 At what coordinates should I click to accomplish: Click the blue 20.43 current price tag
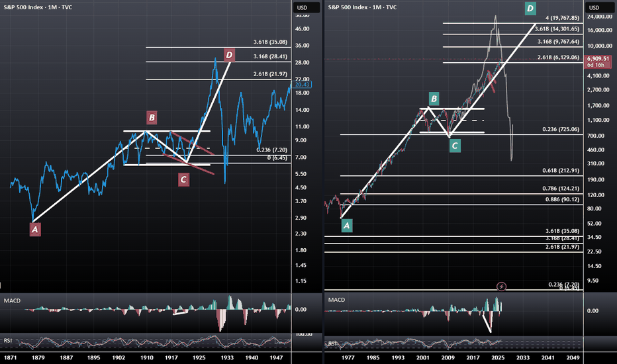(302, 85)
